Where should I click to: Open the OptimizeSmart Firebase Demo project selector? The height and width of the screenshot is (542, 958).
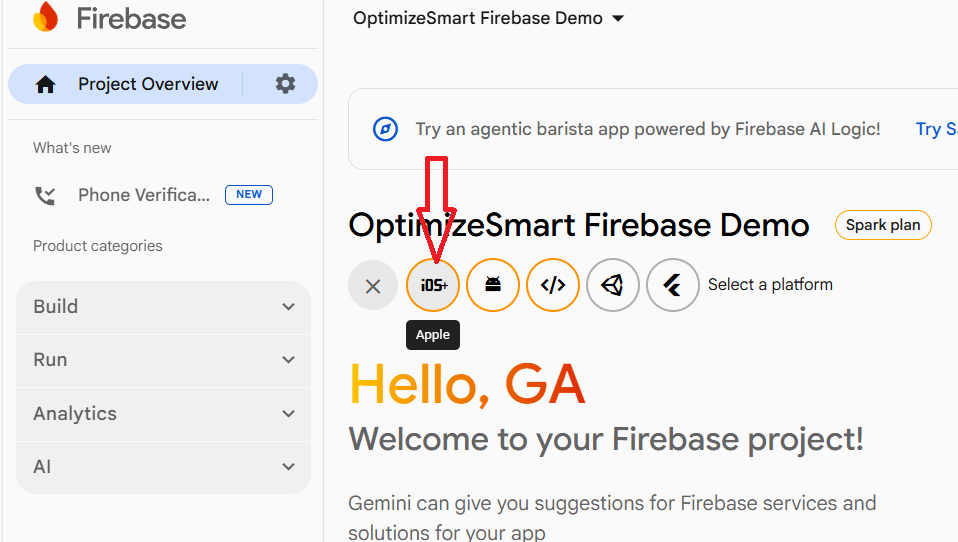coord(488,18)
